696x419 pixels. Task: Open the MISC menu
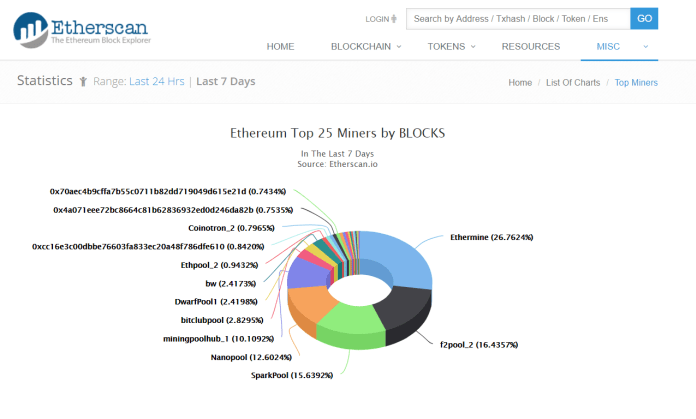point(608,47)
